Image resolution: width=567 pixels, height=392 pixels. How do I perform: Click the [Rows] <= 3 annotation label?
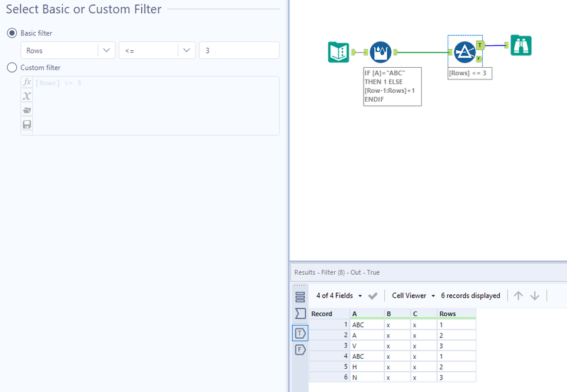pyautogui.click(x=470, y=73)
